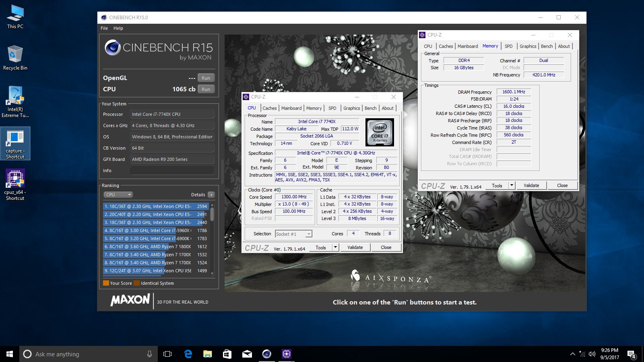Screen dimensions: 644x362
Task: Switch to Mainboard tab in Memory CPU-Z window
Action: pos(468,46)
